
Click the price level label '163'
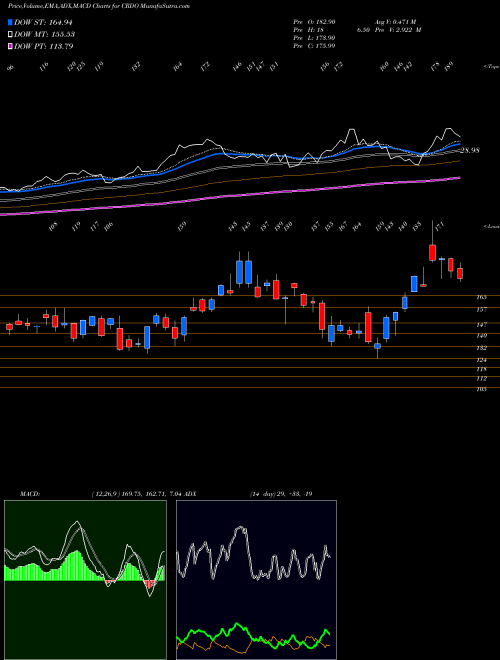click(482, 297)
